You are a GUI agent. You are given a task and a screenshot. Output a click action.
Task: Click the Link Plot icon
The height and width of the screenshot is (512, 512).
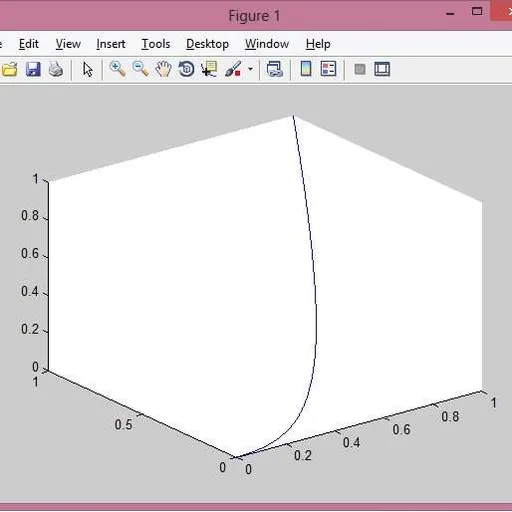pyautogui.click(x=275, y=69)
